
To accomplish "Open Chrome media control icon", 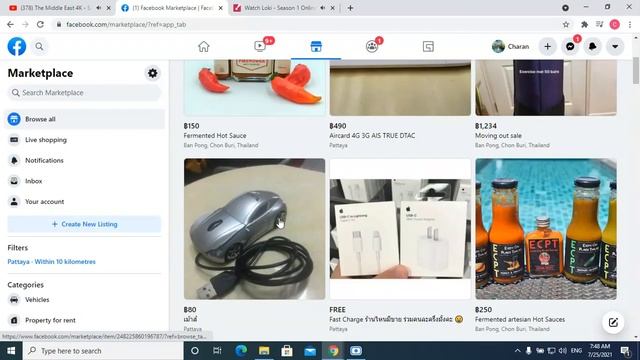I will pos(599,24).
